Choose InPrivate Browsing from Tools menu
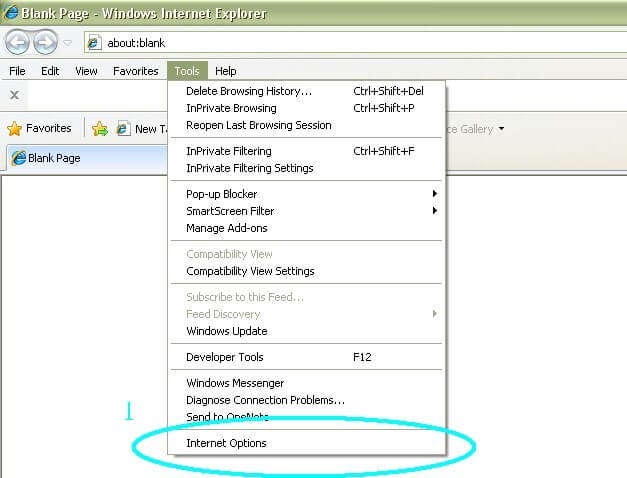Image resolution: width=627 pixels, height=478 pixels. [x=306, y=108]
